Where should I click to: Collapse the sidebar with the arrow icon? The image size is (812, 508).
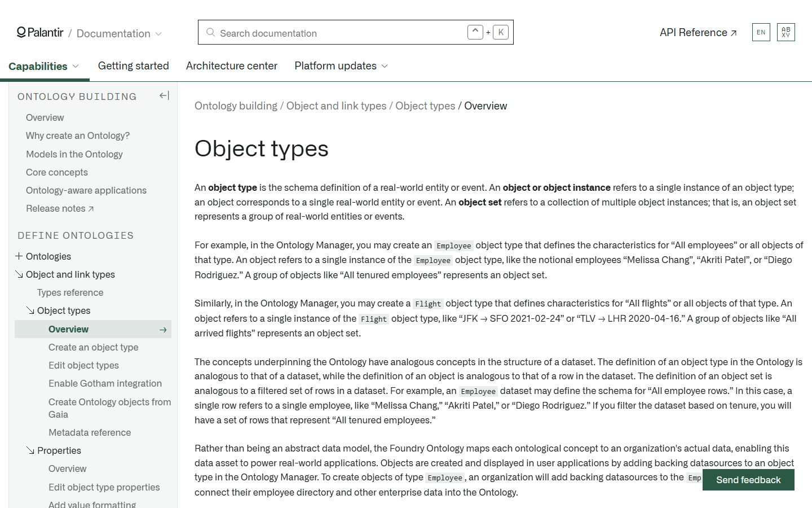pyautogui.click(x=164, y=96)
